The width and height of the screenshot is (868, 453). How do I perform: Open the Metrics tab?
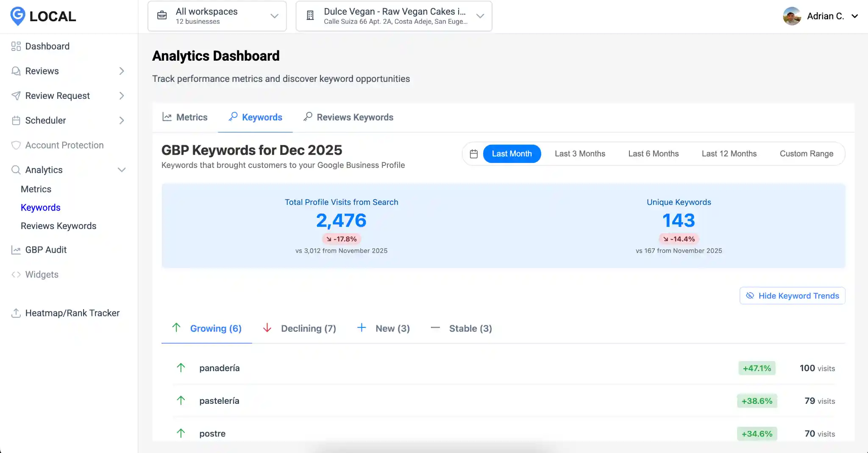pyautogui.click(x=192, y=117)
